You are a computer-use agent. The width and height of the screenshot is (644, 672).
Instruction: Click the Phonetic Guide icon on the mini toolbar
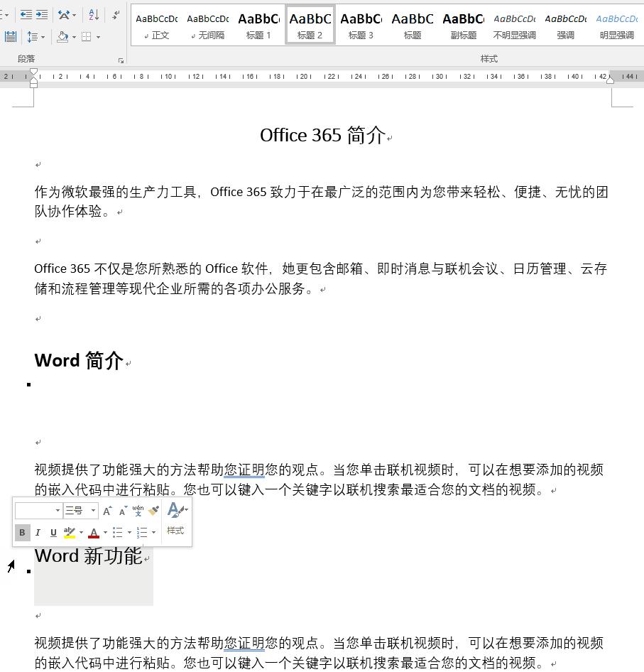pyautogui.click(x=137, y=510)
